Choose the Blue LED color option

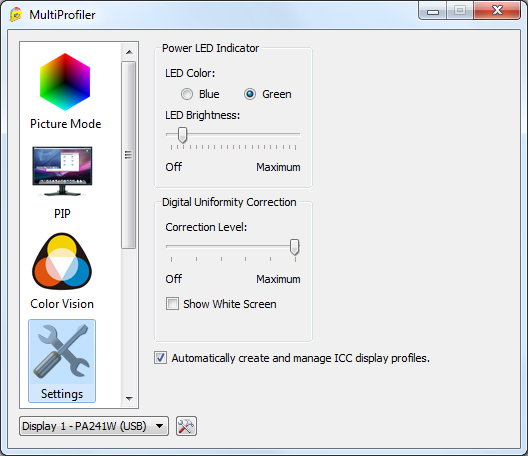pyautogui.click(x=187, y=94)
